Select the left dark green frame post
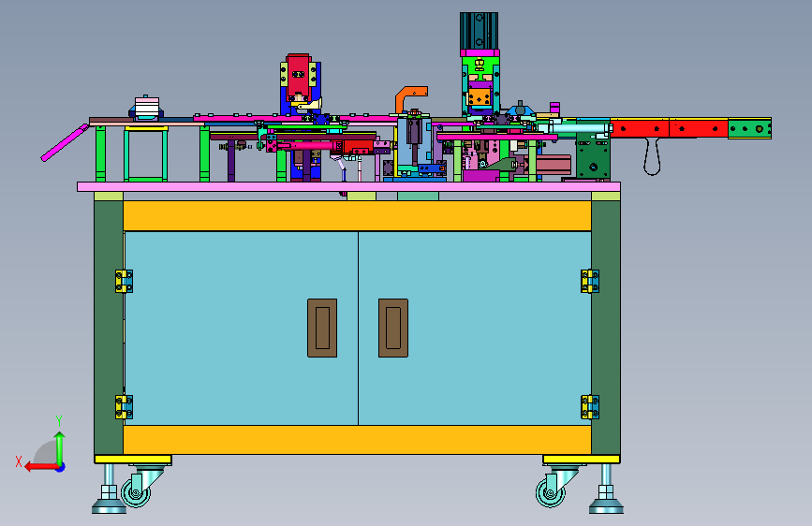Viewport: 812px width, 526px height. [x=109, y=328]
